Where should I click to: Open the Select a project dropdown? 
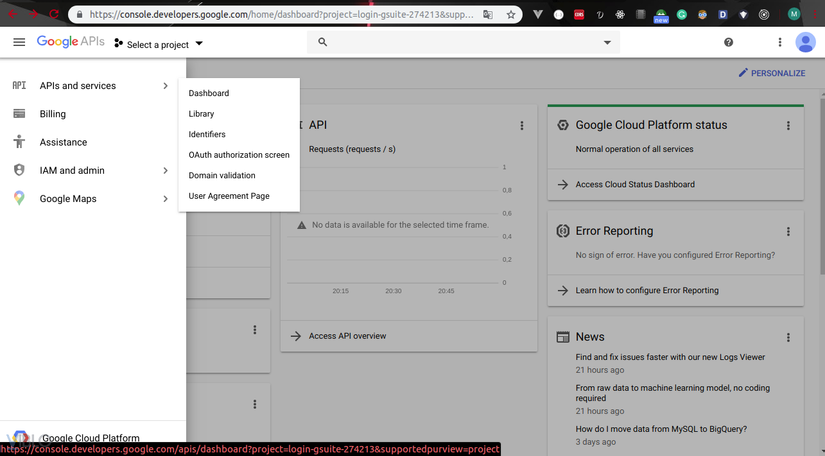tap(158, 44)
